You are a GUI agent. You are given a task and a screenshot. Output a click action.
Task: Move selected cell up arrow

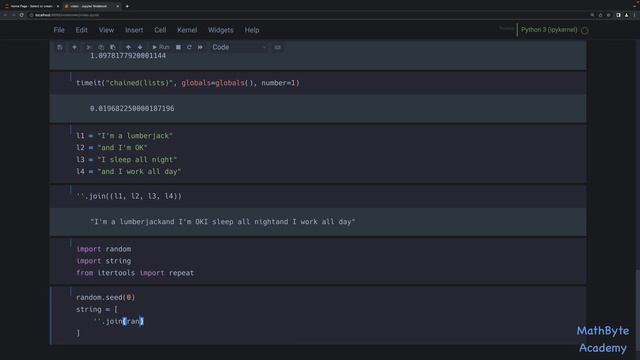(128, 47)
